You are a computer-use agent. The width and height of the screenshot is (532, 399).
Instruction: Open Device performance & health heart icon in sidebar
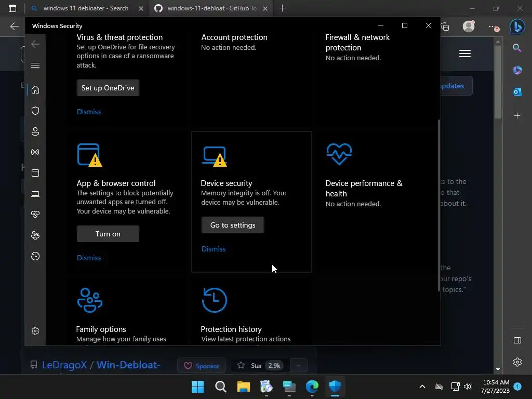[35, 215]
